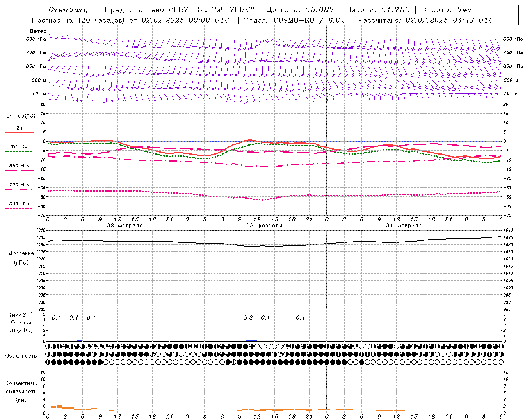The height and width of the screenshot is (420, 525).
Task: Click the 'Модель COSMO-RU / 6.6км' label
Action: pos(295,20)
